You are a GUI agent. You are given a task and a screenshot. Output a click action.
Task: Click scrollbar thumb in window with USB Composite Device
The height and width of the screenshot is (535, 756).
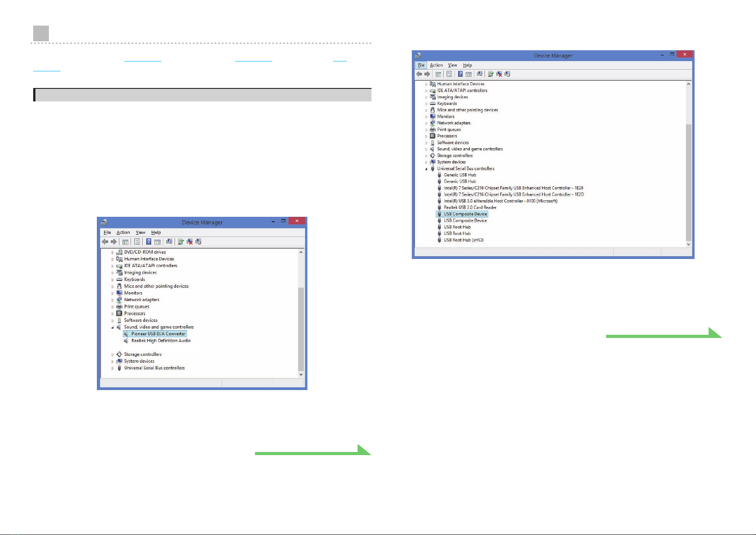coord(689,183)
